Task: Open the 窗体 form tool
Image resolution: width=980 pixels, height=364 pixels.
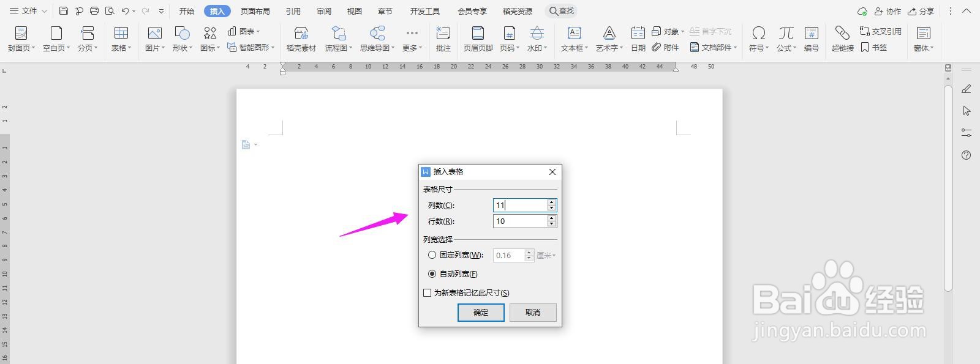Action: point(924,39)
